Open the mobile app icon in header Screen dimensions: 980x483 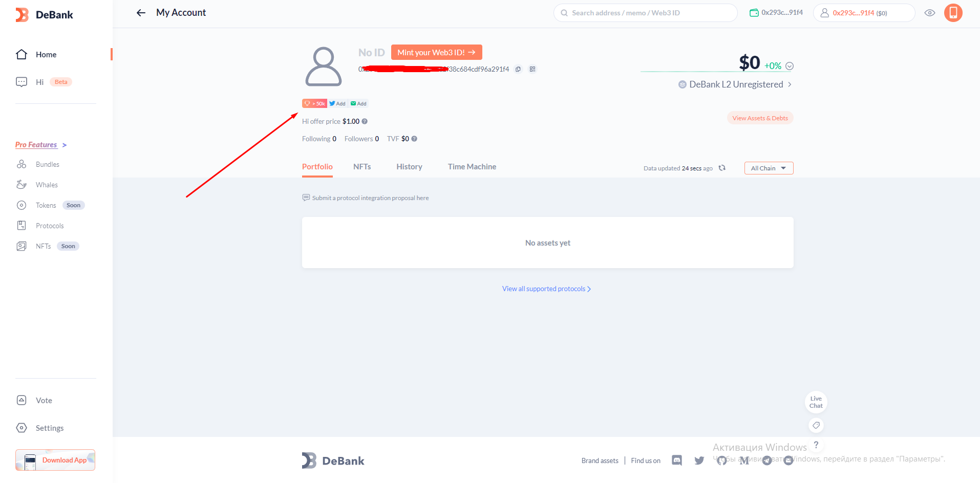pyautogui.click(x=953, y=13)
